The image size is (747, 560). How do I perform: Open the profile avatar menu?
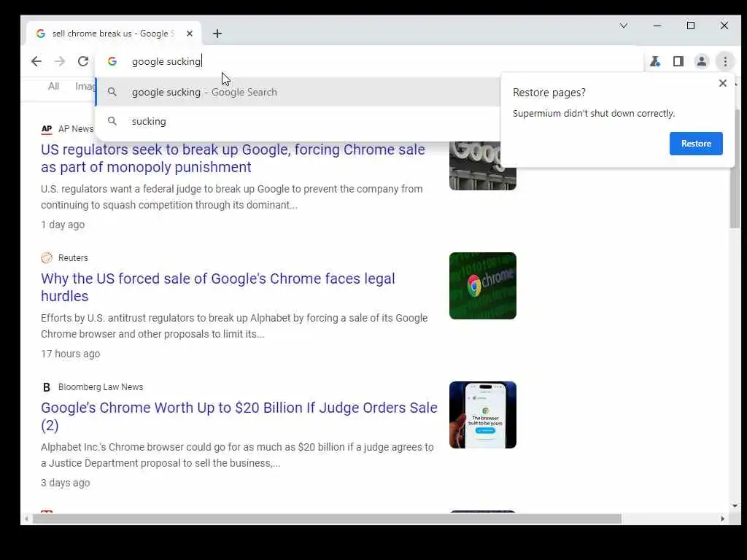coord(702,61)
